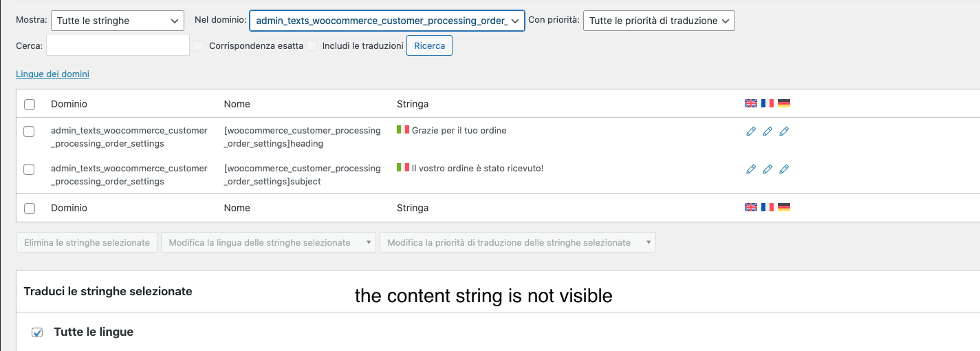Edit French translation of heading string
980x351 pixels.
(x=767, y=131)
